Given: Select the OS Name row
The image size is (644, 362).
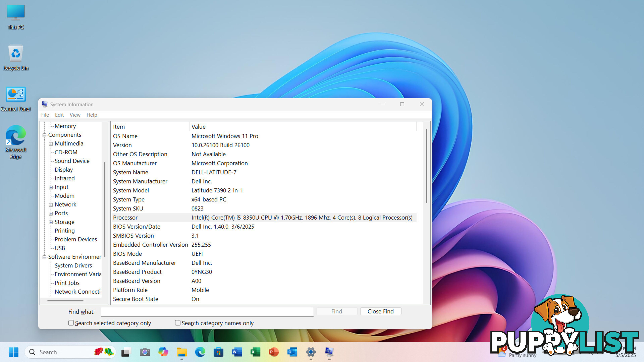Looking at the screenshot, I should click(264, 136).
